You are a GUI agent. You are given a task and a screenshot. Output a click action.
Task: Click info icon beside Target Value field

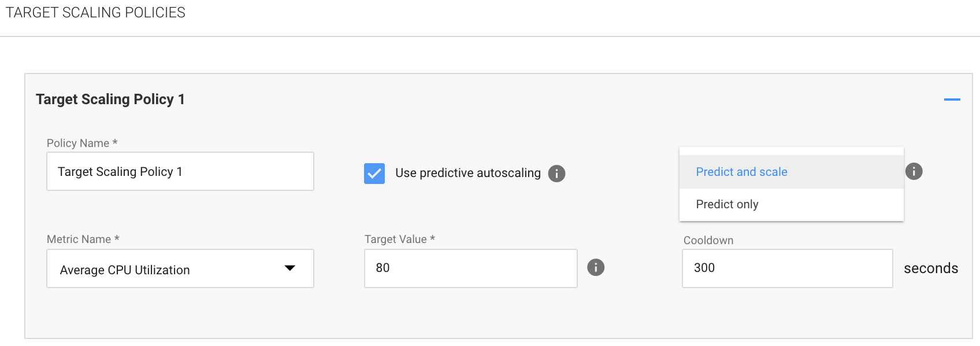(x=596, y=267)
